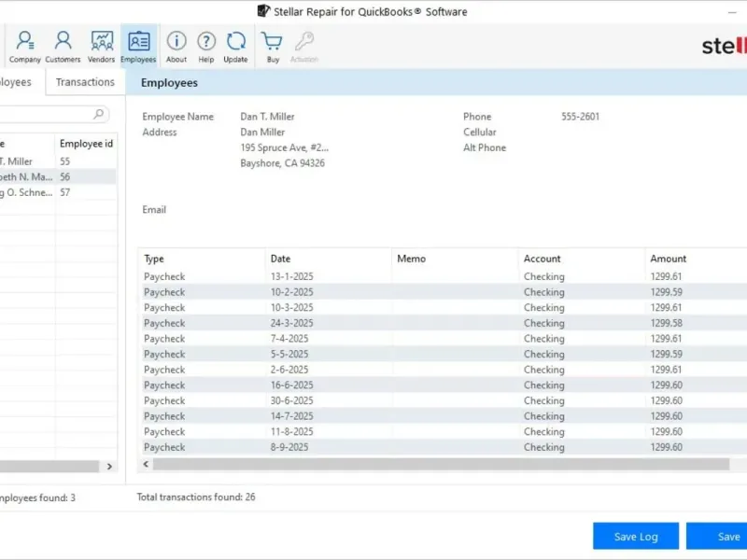This screenshot has width=747, height=560.
Task: Open the About info icon
Action: point(176,46)
